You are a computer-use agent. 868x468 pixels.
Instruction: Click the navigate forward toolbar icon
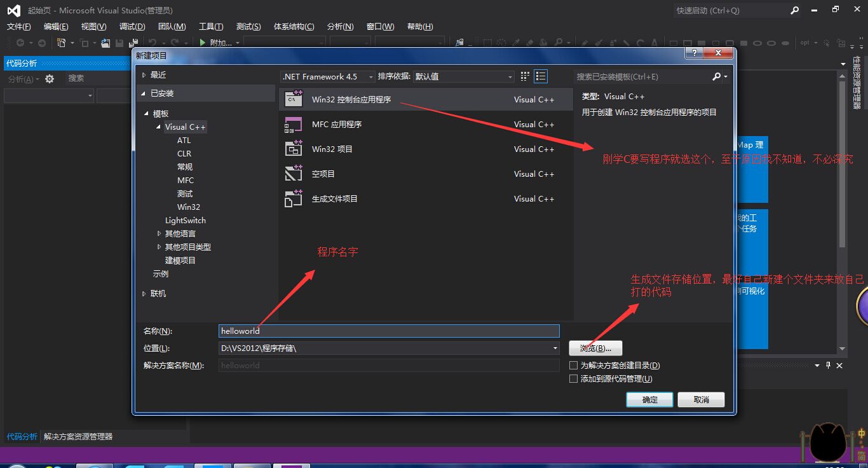click(42, 43)
